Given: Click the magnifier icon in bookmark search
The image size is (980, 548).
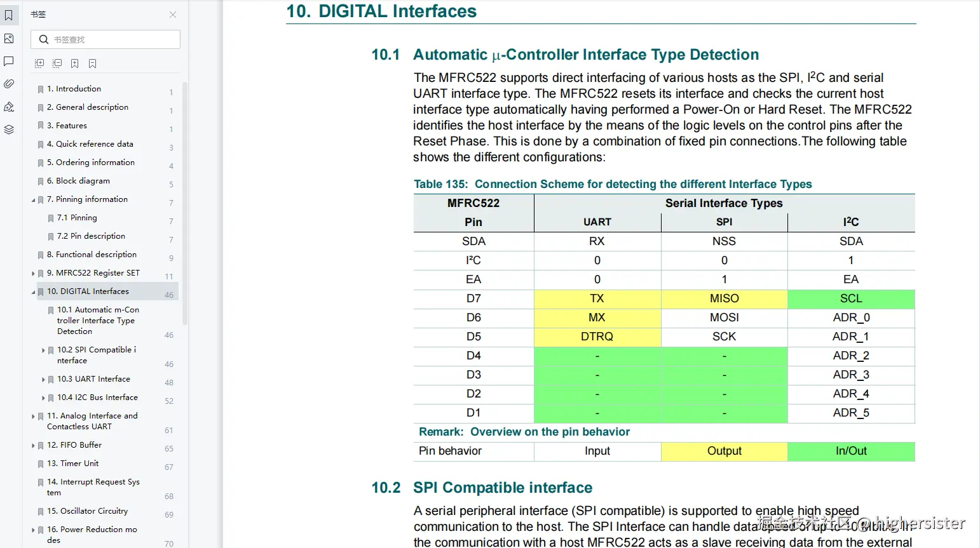Looking at the screenshot, I should pos(43,39).
